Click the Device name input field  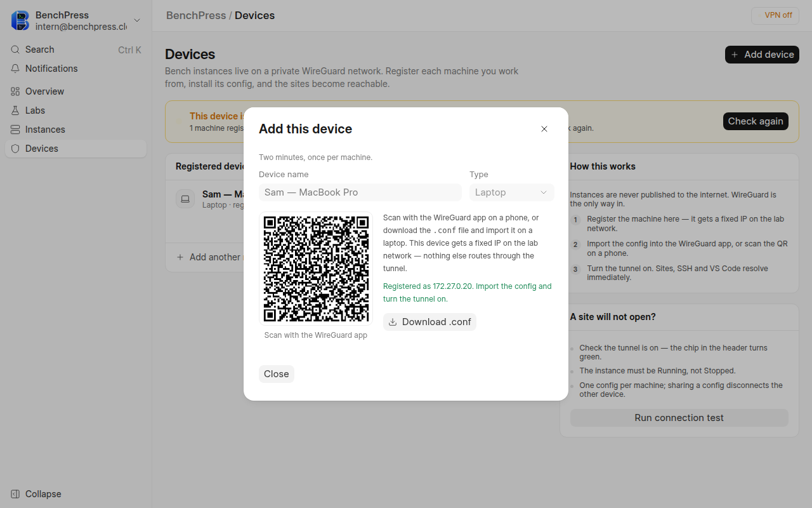click(x=360, y=192)
